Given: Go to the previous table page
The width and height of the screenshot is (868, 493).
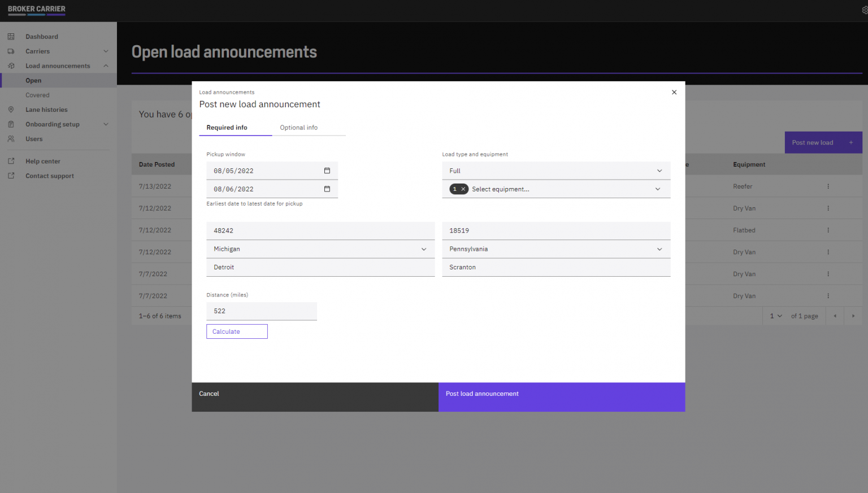Looking at the screenshot, I should tap(835, 316).
